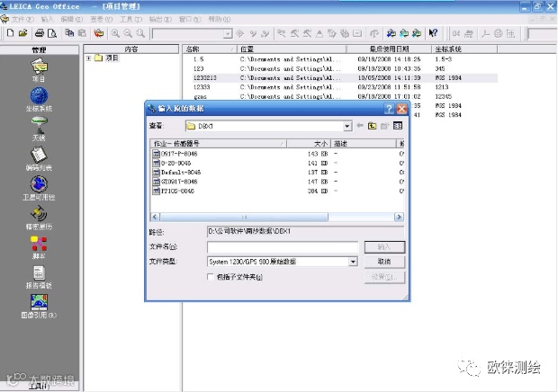Open the 文件类型 System 1200 dropdown

(353, 262)
